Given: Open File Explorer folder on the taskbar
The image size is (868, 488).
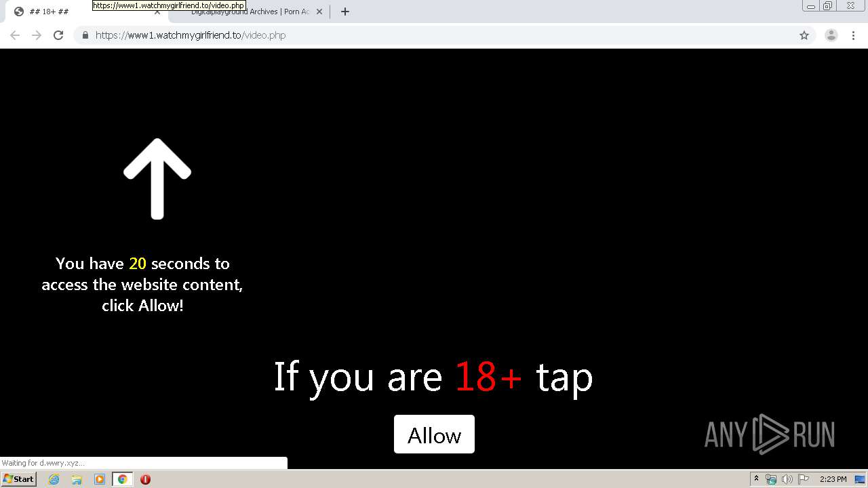Looking at the screenshot, I should pyautogui.click(x=77, y=479).
